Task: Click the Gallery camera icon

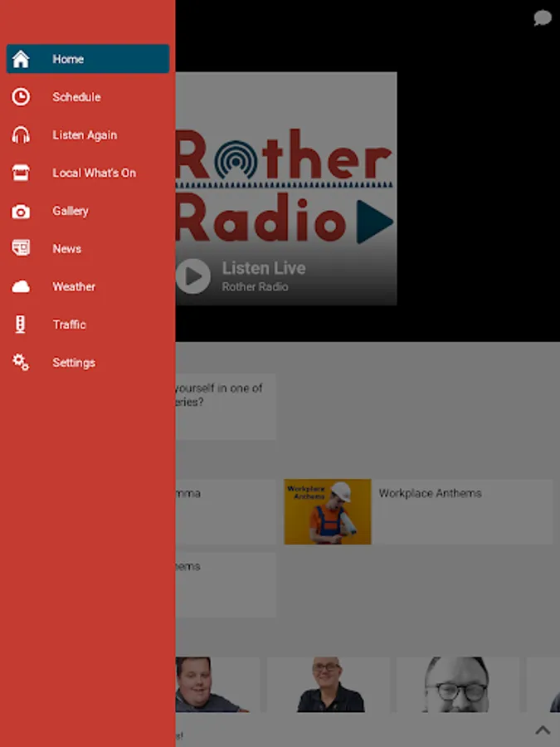Action: (21, 211)
